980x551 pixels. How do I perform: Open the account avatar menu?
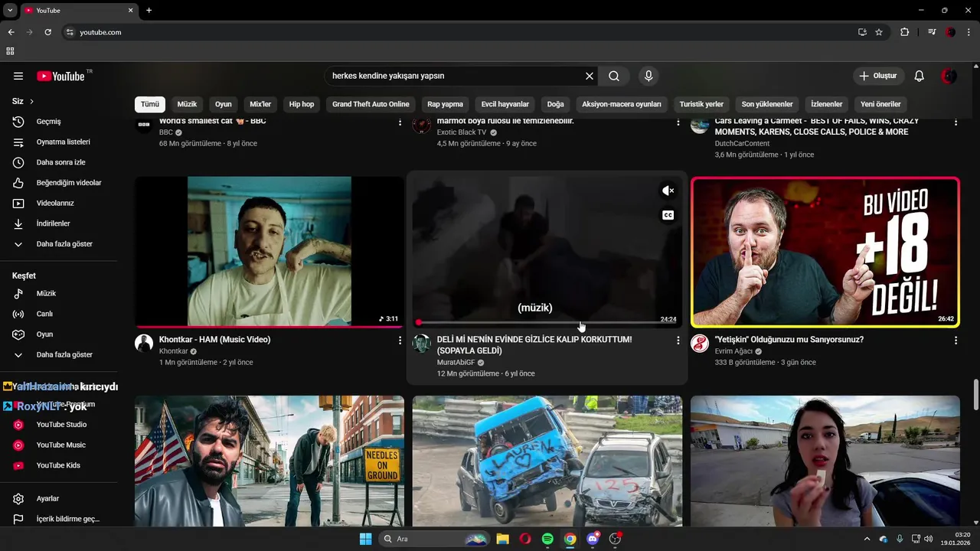[x=949, y=76]
